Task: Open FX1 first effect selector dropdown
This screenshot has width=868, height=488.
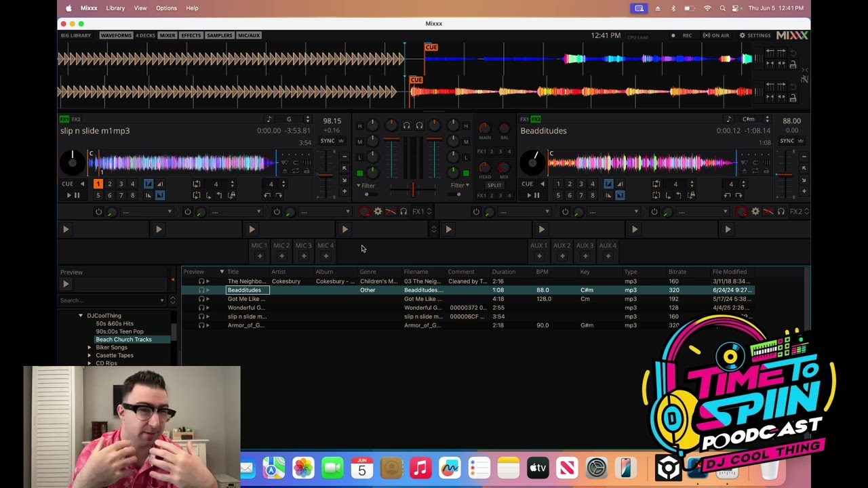Action: pyautogui.click(x=147, y=211)
